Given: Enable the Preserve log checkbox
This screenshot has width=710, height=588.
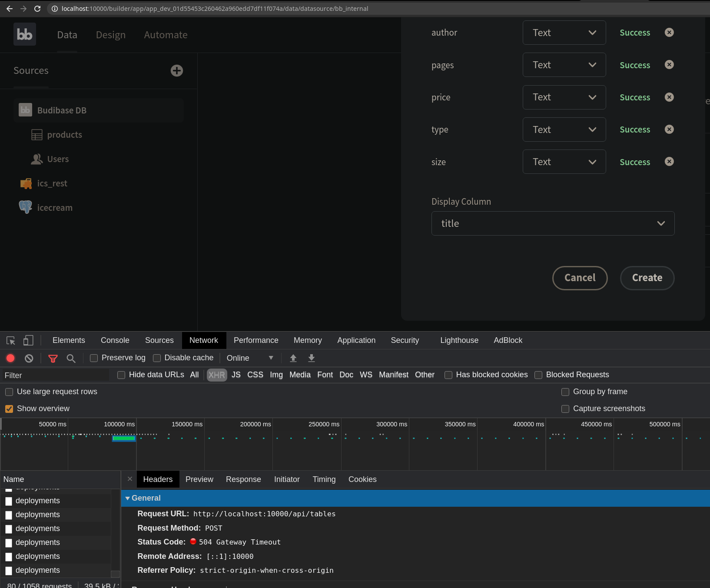Looking at the screenshot, I should click(x=94, y=358).
